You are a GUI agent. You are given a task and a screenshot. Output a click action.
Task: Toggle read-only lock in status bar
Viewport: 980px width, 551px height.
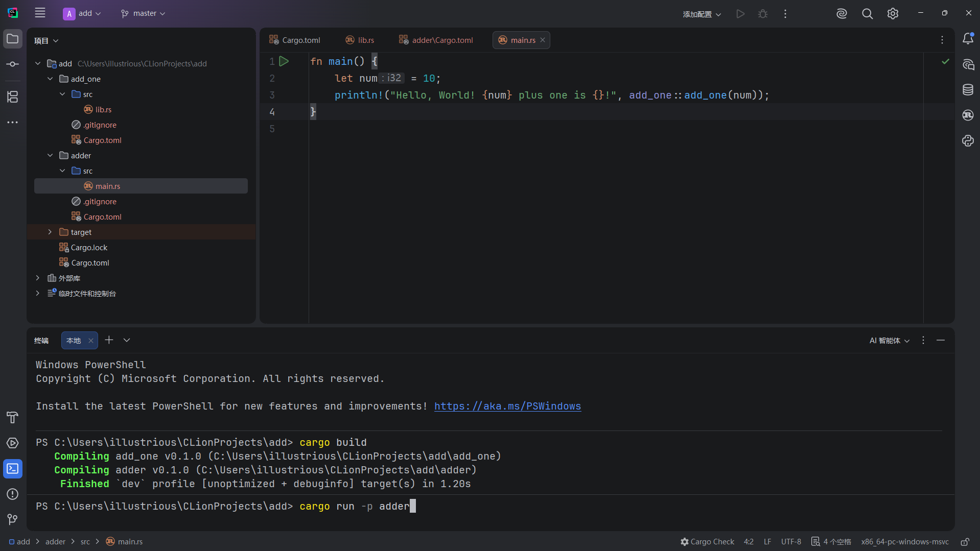click(x=965, y=542)
